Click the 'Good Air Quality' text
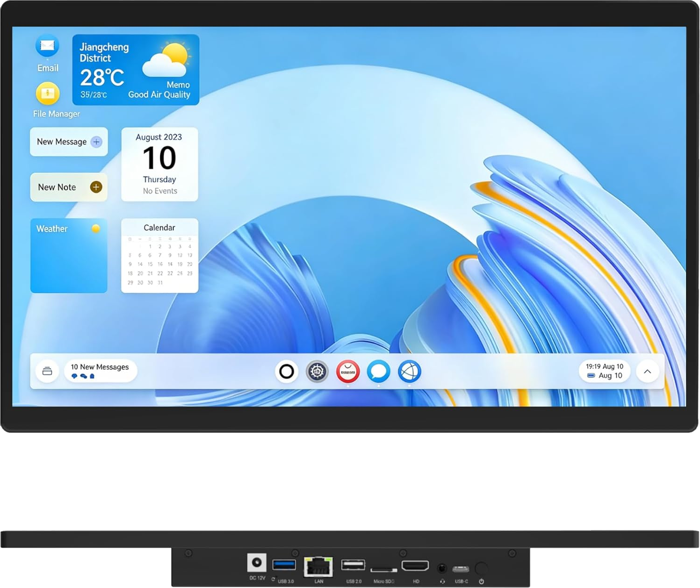Image resolution: width=700 pixels, height=588 pixels. point(159,94)
